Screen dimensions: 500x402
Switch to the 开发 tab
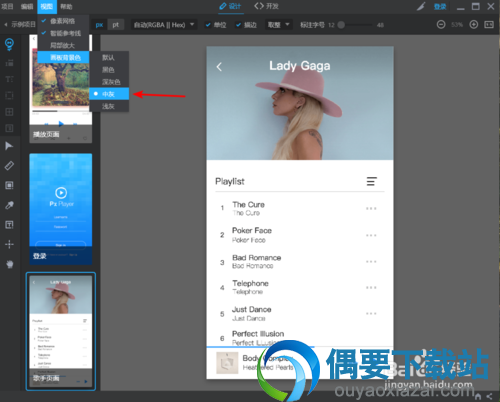click(266, 6)
